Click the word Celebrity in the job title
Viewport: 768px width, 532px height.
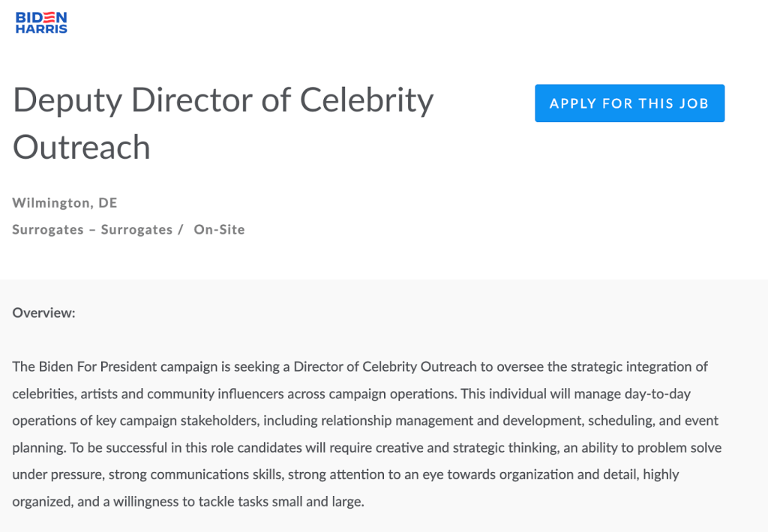367,101
